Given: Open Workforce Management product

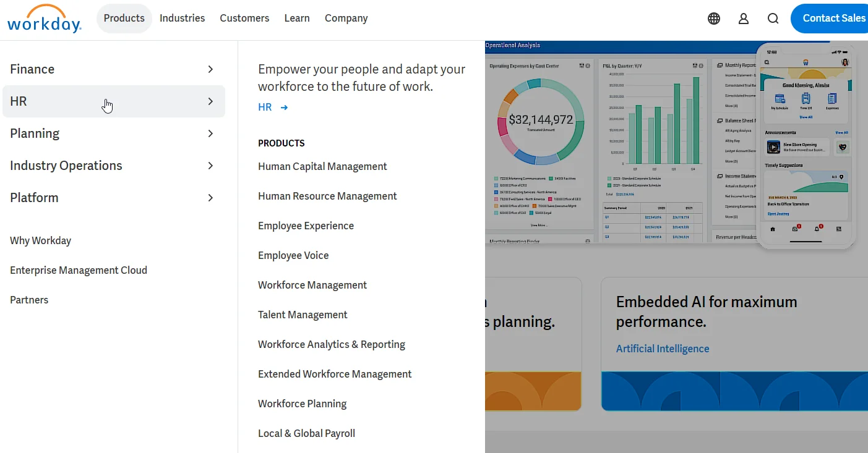Looking at the screenshot, I should point(312,285).
